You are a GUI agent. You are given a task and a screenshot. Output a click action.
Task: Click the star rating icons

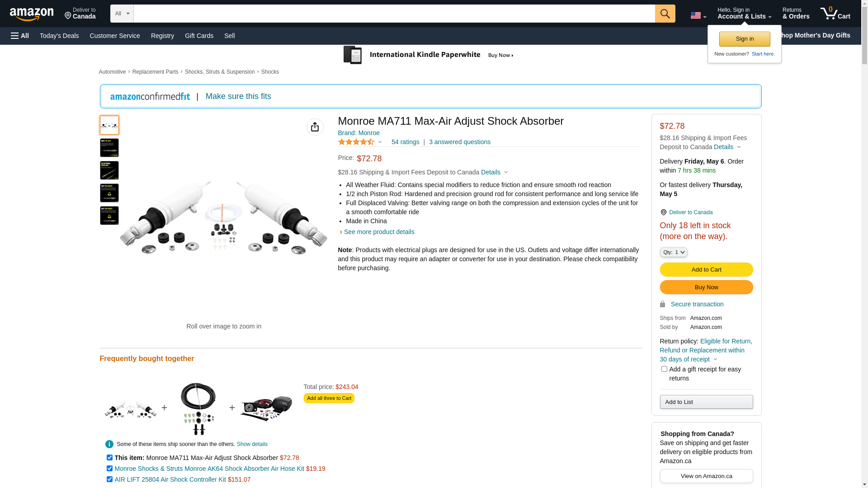coord(356,142)
